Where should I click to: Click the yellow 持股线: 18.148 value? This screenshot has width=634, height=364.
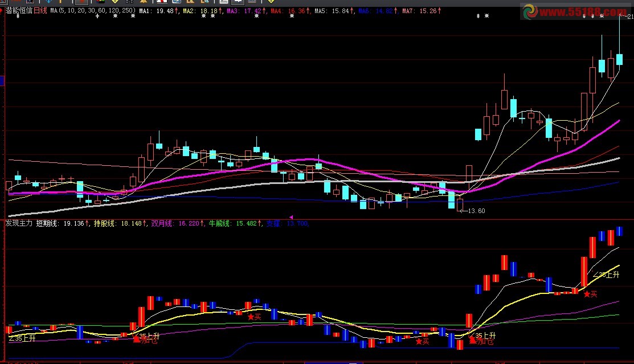(x=120, y=223)
